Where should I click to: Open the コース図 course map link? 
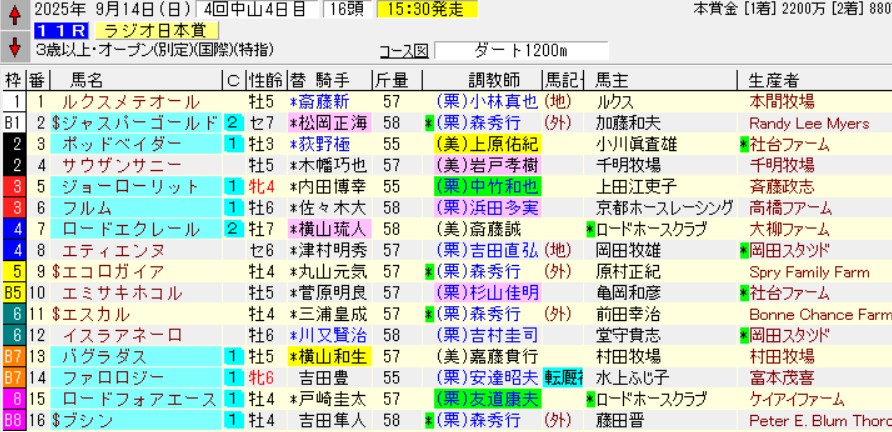tap(404, 51)
